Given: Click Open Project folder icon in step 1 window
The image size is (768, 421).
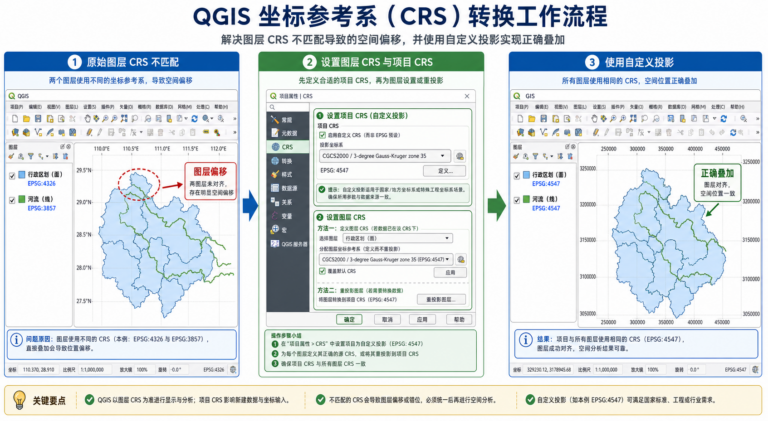Looking at the screenshot, I should click(x=26, y=118).
